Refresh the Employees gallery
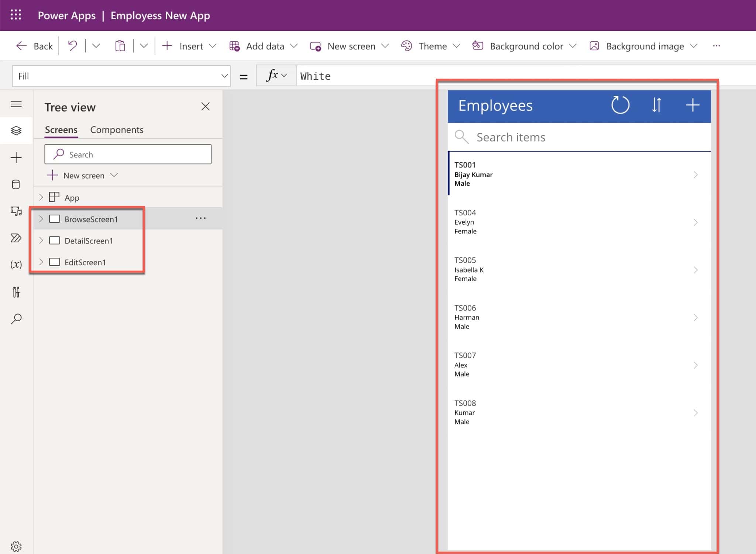 click(620, 105)
